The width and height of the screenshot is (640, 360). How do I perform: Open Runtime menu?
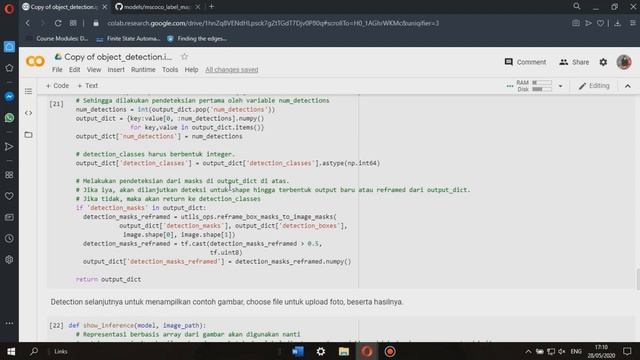pyautogui.click(x=143, y=70)
